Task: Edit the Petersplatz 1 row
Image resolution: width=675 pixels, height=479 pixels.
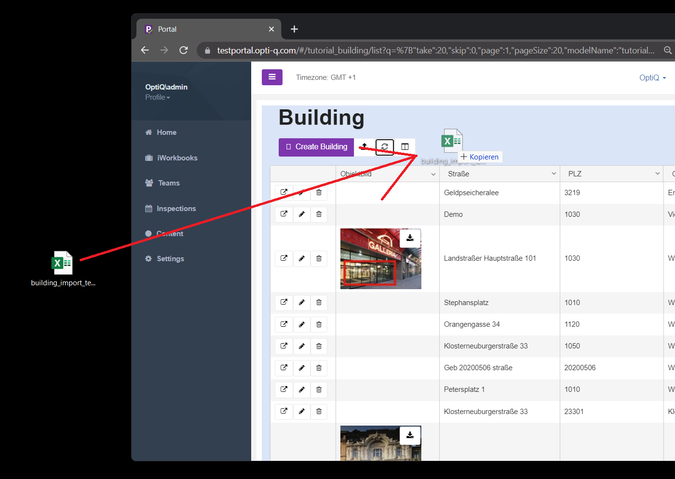Action: coord(301,389)
